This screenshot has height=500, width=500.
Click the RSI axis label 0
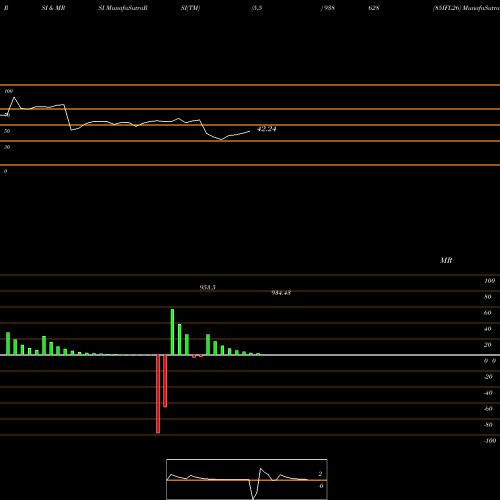[x=5, y=171]
